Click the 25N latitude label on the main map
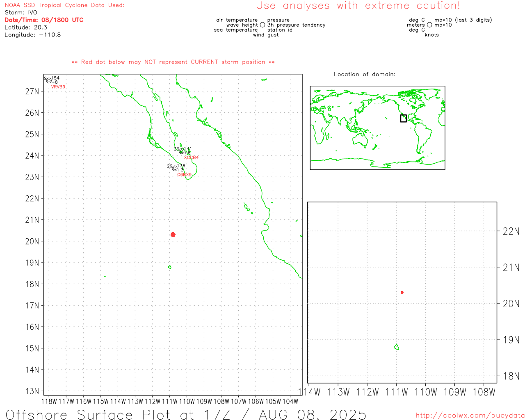Image resolution: width=525 pixels, height=420 pixels. tap(32, 134)
